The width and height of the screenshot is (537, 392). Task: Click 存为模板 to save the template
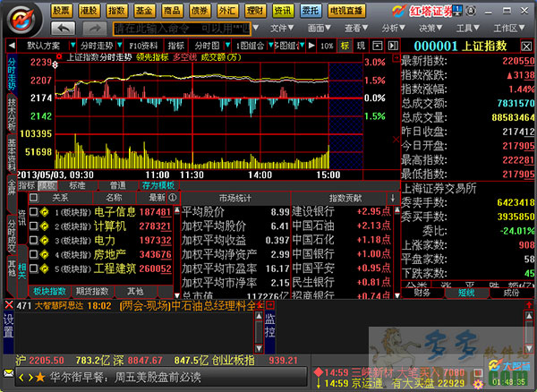coord(158,185)
